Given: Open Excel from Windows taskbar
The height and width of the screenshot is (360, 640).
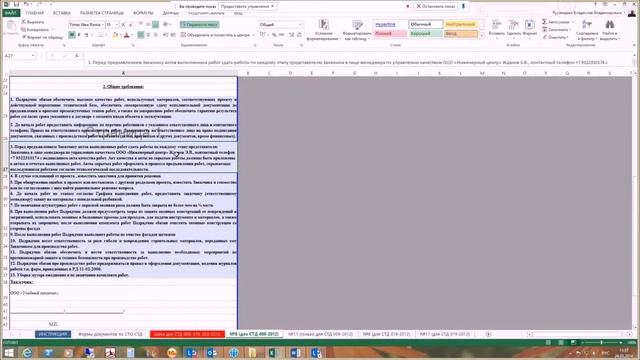Looking at the screenshot, I should click(273, 352).
